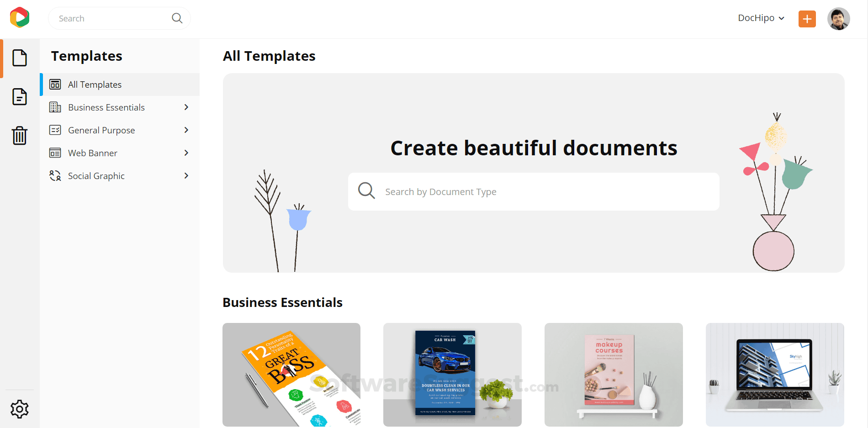Click the Business Essentials building icon
The height and width of the screenshot is (428, 868).
55,107
